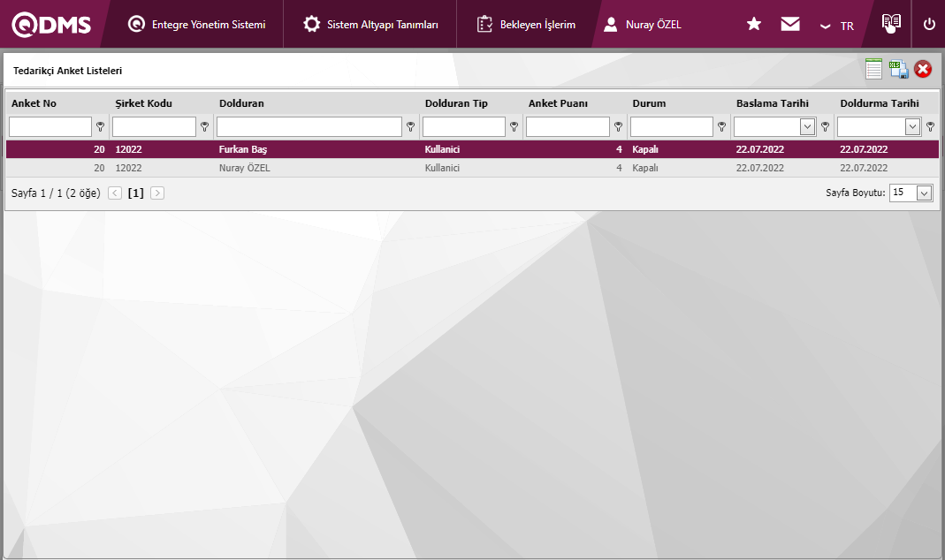Screen dimensions: 945x560
Task: Open the Baslama Tarihi date dropdown
Action: pyautogui.click(x=807, y=127)
